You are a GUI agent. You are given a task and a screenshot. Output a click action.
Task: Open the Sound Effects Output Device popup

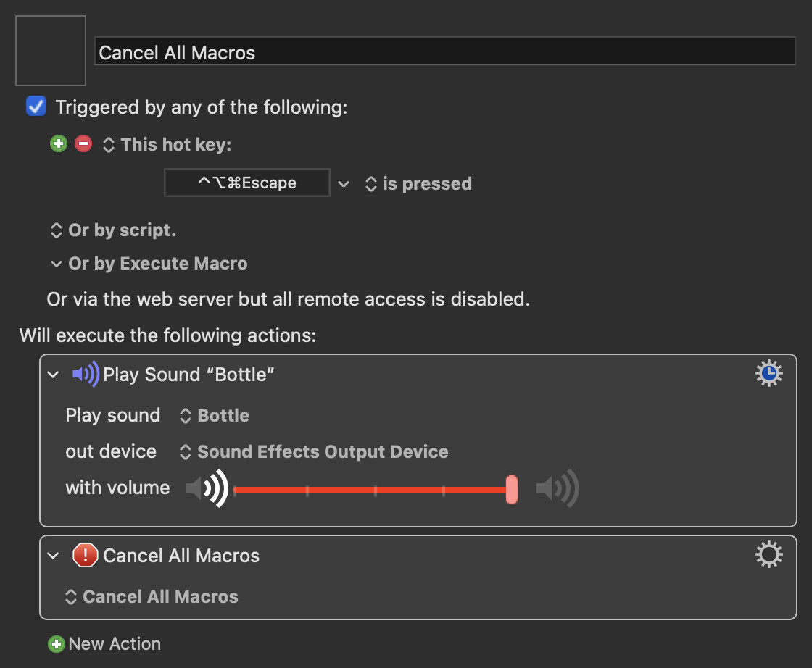pos(314,451)
